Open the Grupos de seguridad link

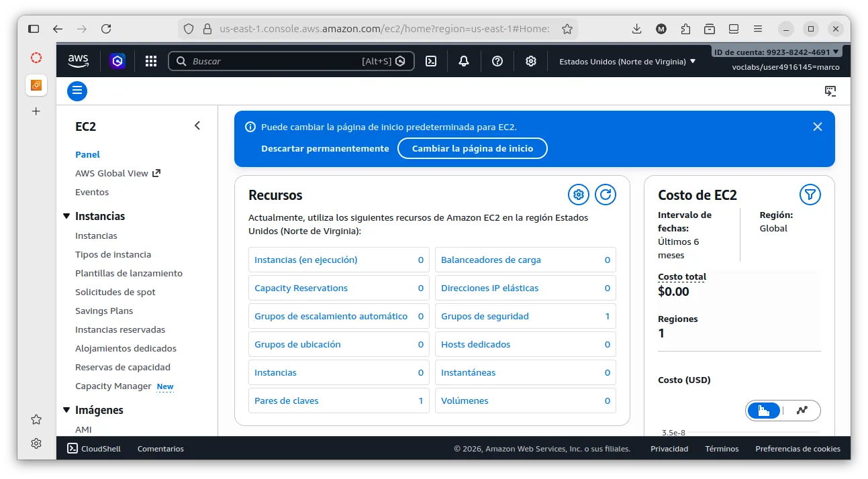pyautogui.click(x=485, y=316)
